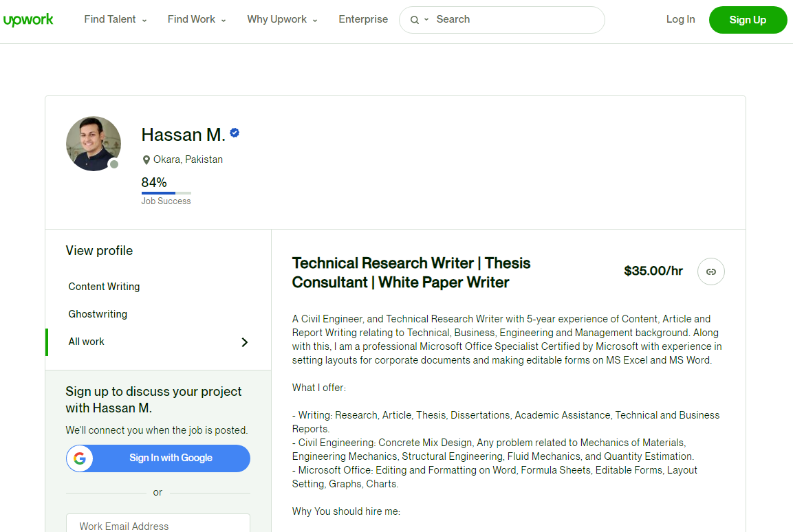Select the Enterprise menu item
The height and width of the screenshot is (532, 793).
tap(363, 19)
